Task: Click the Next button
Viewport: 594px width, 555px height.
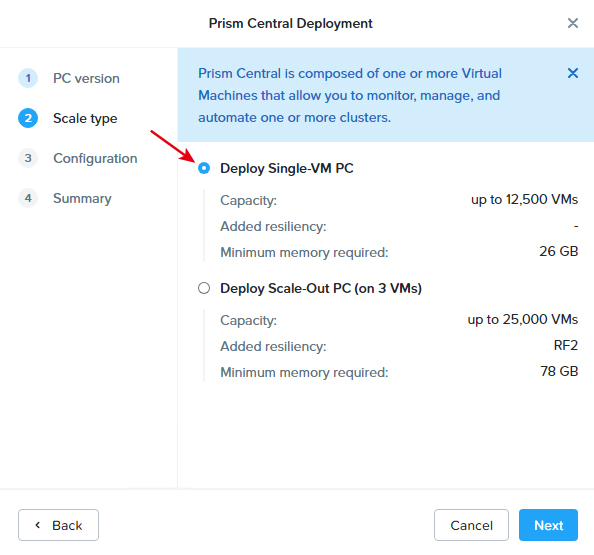Action: point(548,525)
